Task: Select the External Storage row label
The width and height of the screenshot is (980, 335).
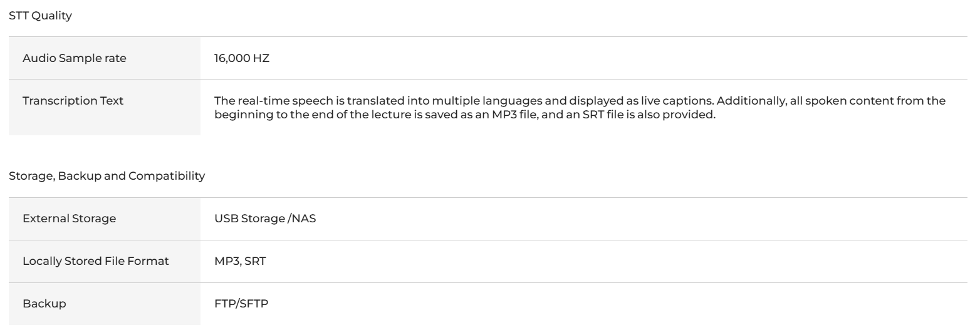Action: coord(61,219)
